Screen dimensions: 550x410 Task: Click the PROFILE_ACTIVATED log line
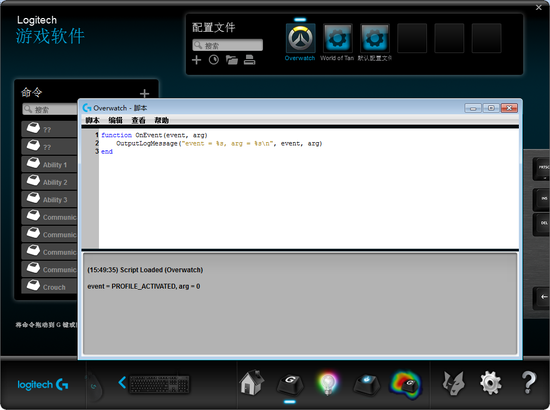pos(143,286)
